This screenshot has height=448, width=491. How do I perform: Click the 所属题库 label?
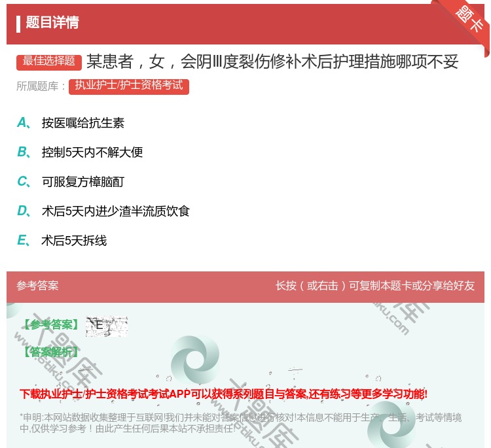coord(41,86)
